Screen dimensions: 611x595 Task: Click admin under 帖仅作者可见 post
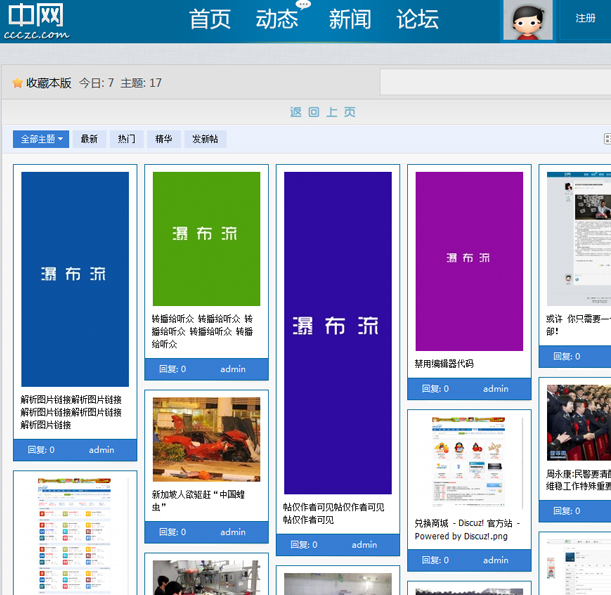click(x=364, y=545)
